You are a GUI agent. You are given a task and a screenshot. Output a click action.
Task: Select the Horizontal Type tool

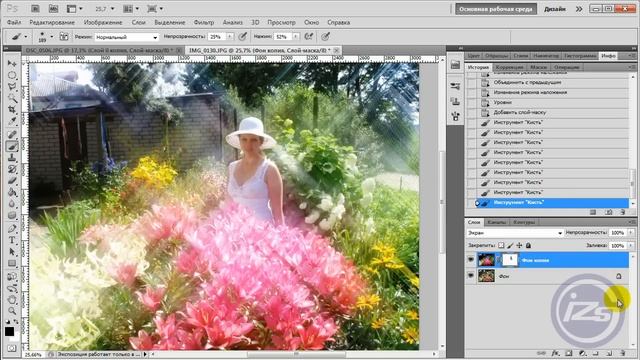(x=12, y=240)
